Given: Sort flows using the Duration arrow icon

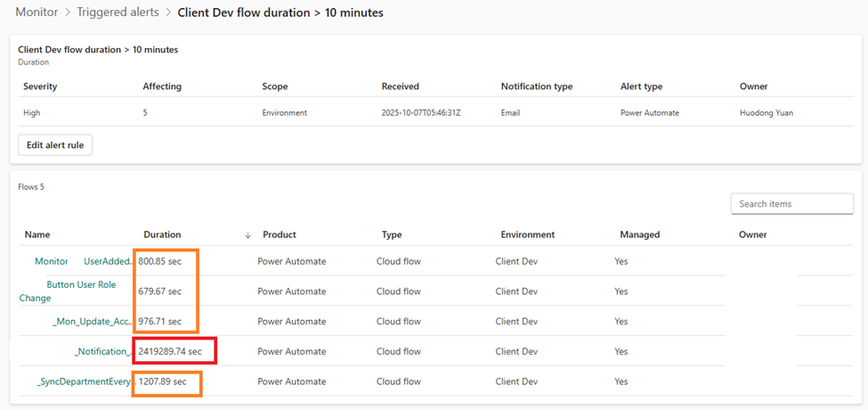Looking at the screenshot, I should (247, 235).
